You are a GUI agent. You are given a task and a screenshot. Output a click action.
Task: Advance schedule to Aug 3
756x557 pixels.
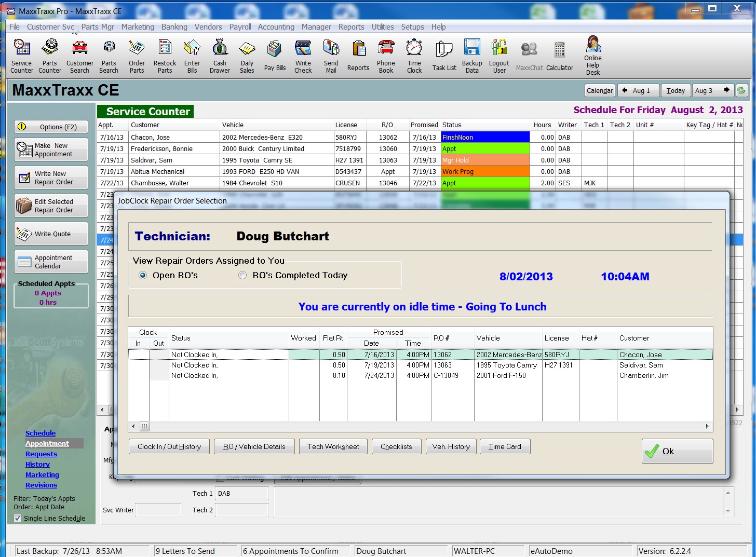coord(713,90)
